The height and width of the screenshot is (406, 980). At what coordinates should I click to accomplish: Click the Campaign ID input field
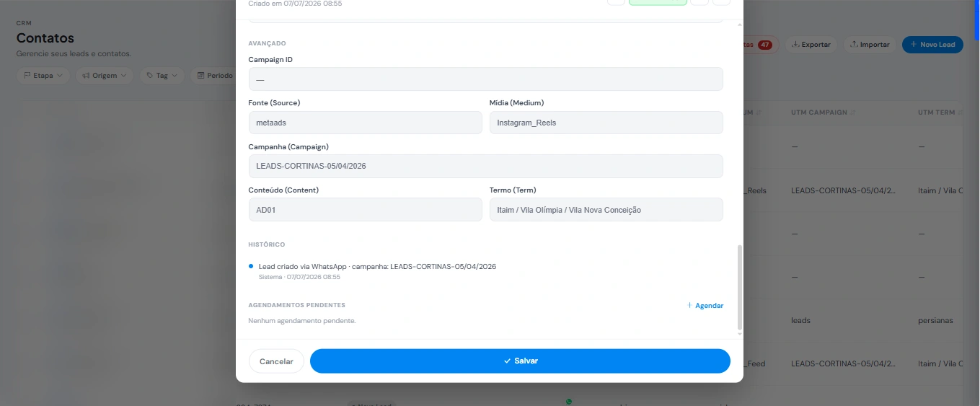[485, 79]
